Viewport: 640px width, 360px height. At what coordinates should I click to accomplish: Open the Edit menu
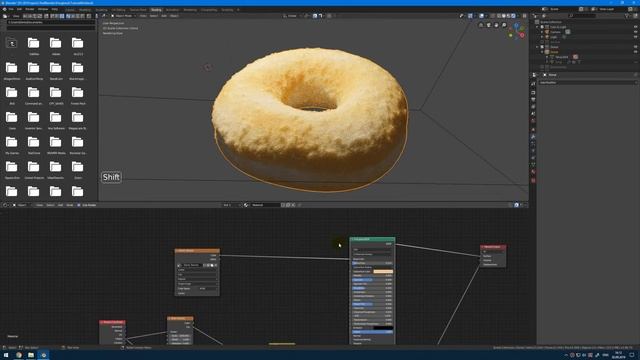coord(19,9)
